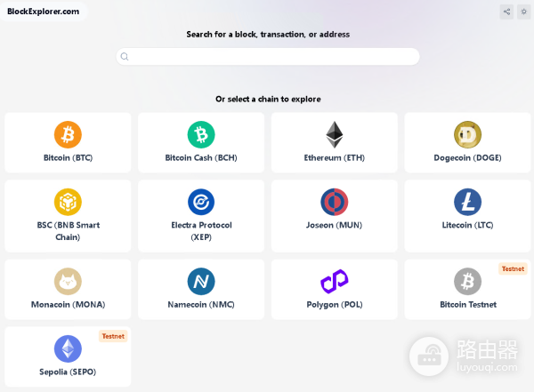Click the Polygon (POL) text label
534x392 pixels.
(x=335, y=305)
